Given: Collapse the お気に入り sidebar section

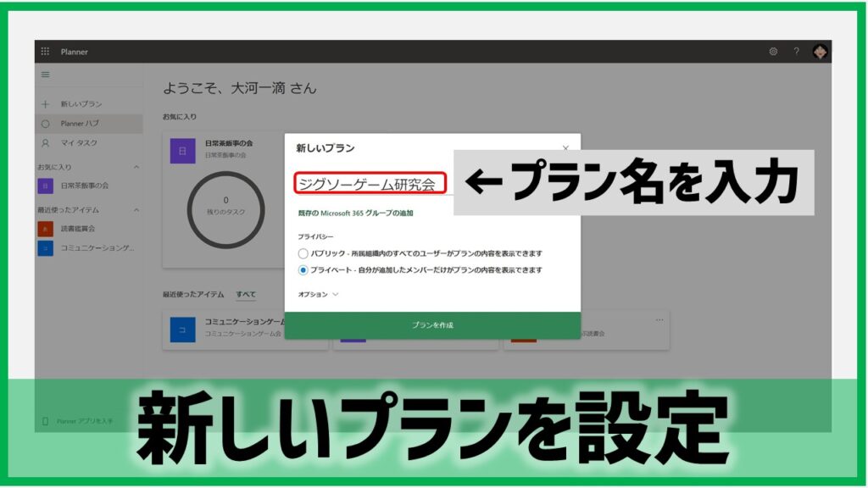Looking at the screenshot, I should coord(136,167).
